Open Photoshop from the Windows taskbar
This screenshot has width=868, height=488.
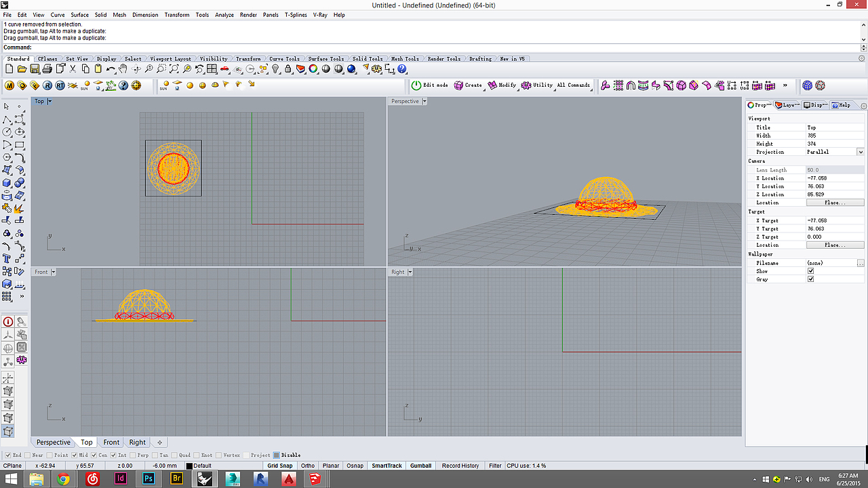149,479
